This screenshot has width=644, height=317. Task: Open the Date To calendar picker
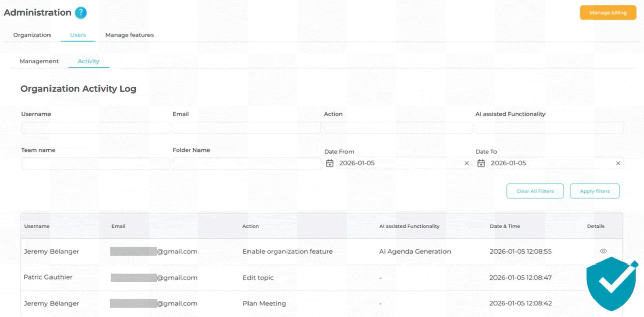pos(481,163)
